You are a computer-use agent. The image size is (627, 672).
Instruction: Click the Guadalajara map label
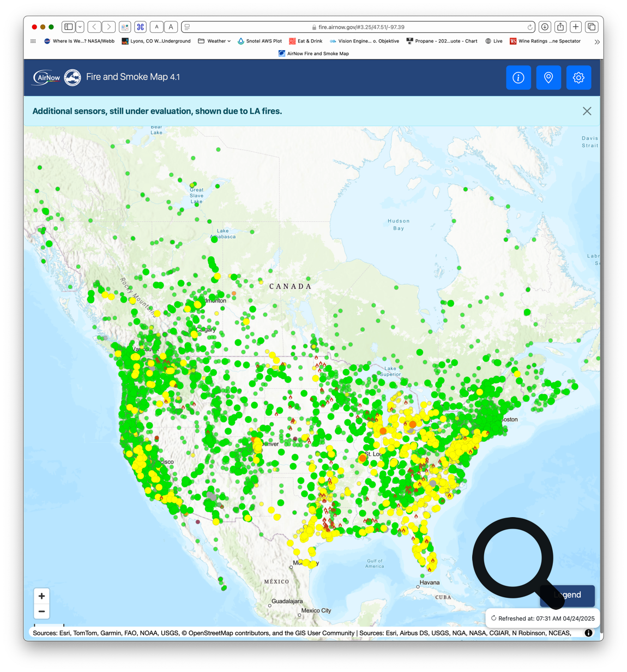pos(287,601)
